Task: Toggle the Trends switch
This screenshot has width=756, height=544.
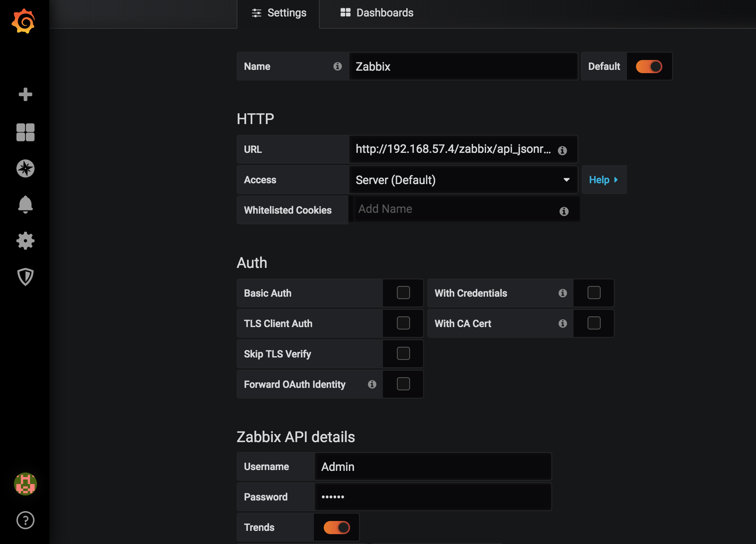Action: 337,528
